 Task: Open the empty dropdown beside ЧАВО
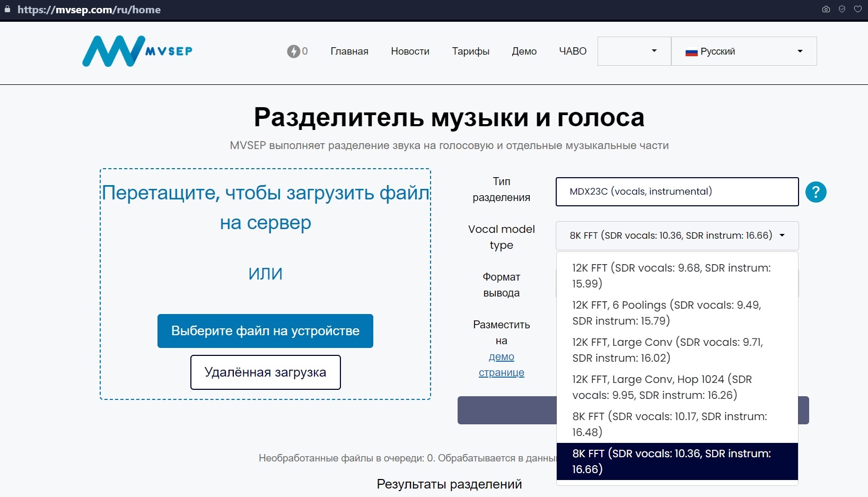click(x=634, y=51)
